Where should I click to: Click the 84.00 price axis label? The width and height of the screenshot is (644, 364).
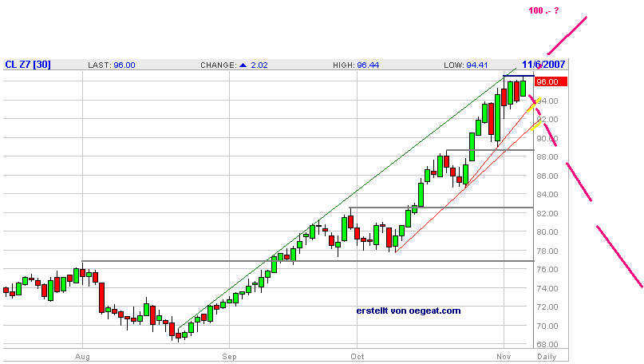coord(547,194)
